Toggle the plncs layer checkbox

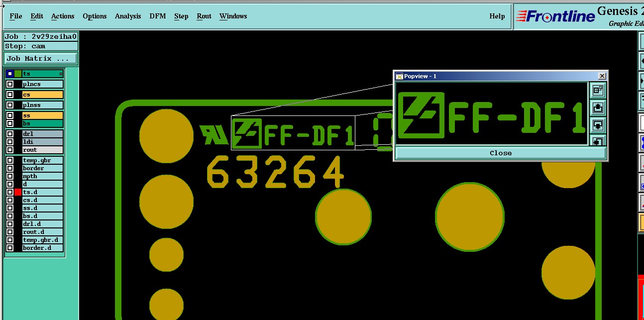[x=10, y=84]
